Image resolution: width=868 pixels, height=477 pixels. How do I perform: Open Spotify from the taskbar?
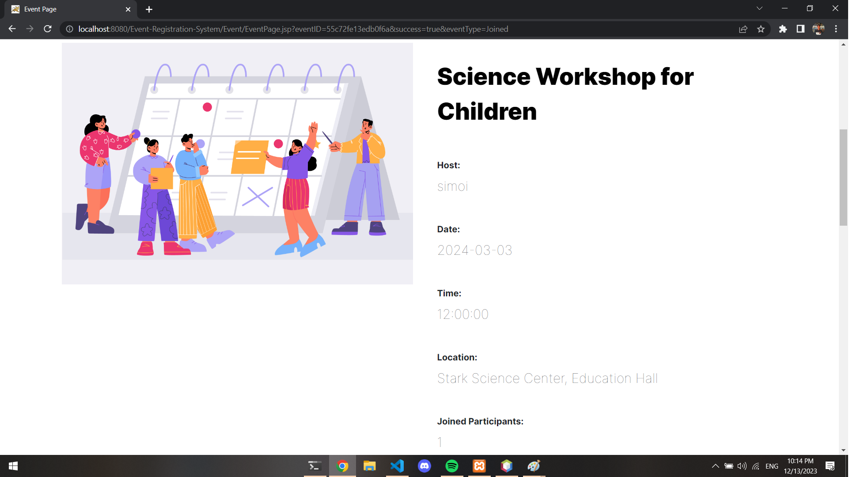click(452, 466)
